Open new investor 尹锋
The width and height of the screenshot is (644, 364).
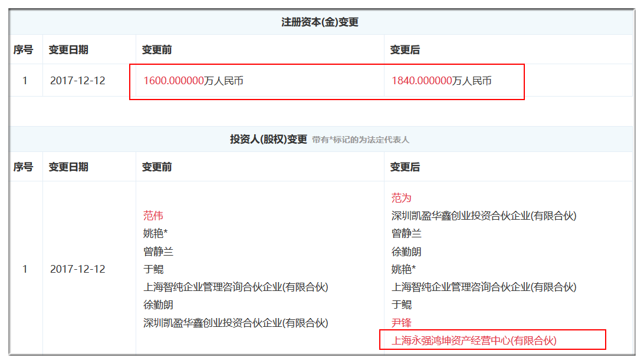click(x=402, y=323)
